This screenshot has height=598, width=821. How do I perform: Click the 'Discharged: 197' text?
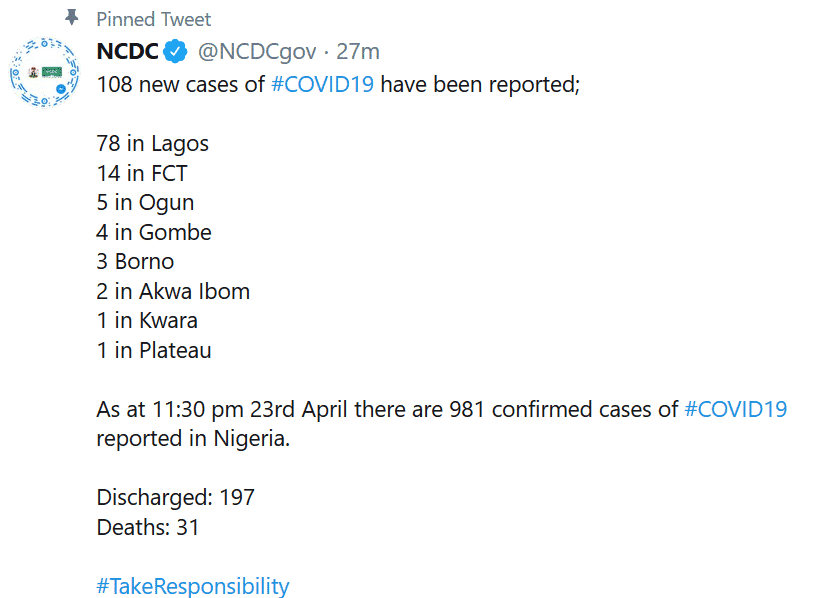(x=176, y=497)
